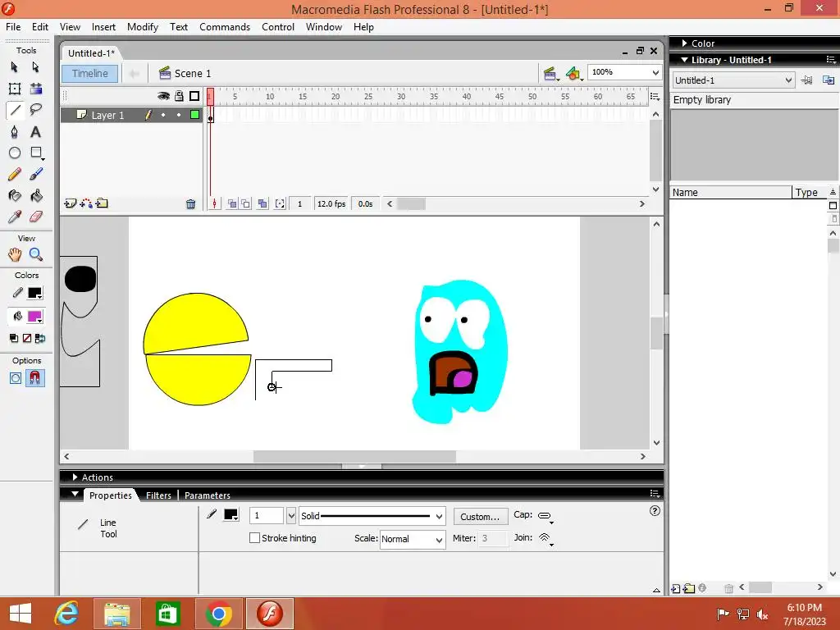
Task: Open magenta fill color swatch in Tools
Action: pos(34,317)
